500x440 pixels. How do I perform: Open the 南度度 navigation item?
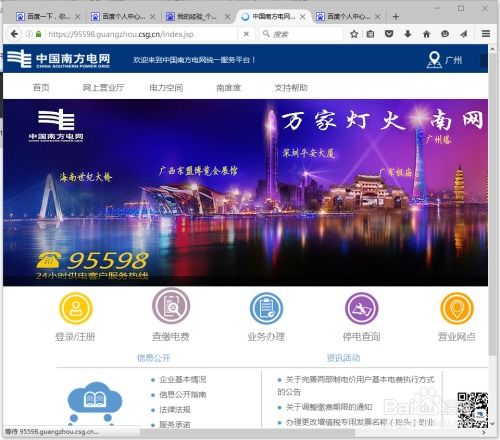[x=228, y=88]
